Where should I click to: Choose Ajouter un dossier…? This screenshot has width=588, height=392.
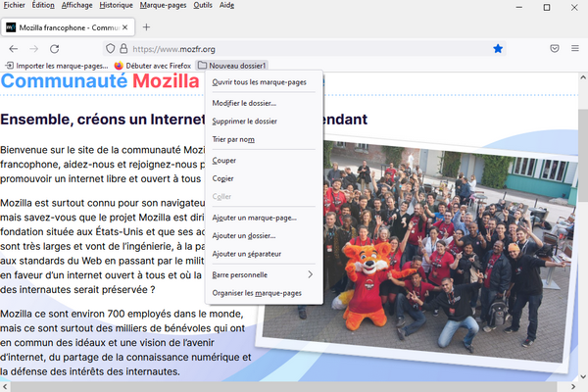(x=264, y=235)
